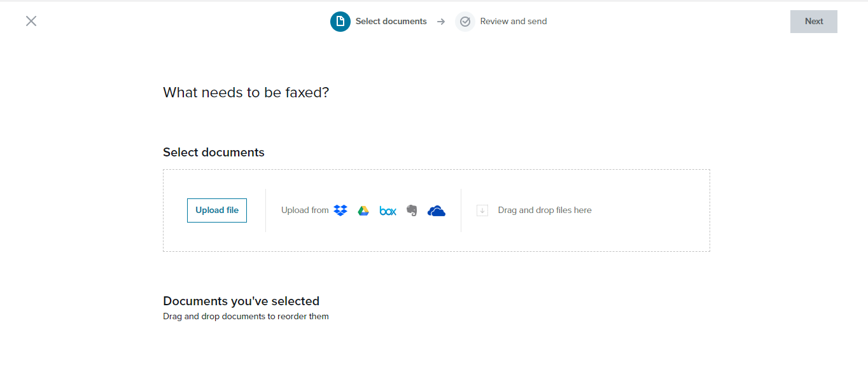
Task: Click the drag and drop download-arrow icon
Action: coord(482,210)
